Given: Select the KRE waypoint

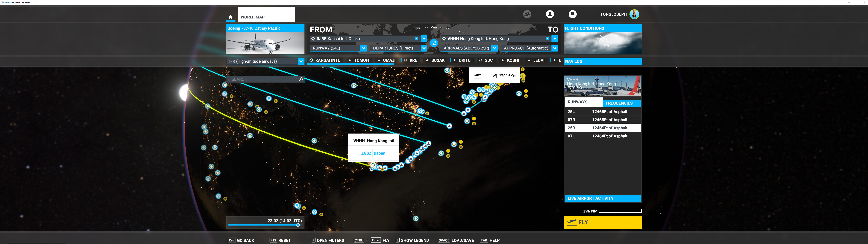Looking at the screenshot, I should click(411, 60).
